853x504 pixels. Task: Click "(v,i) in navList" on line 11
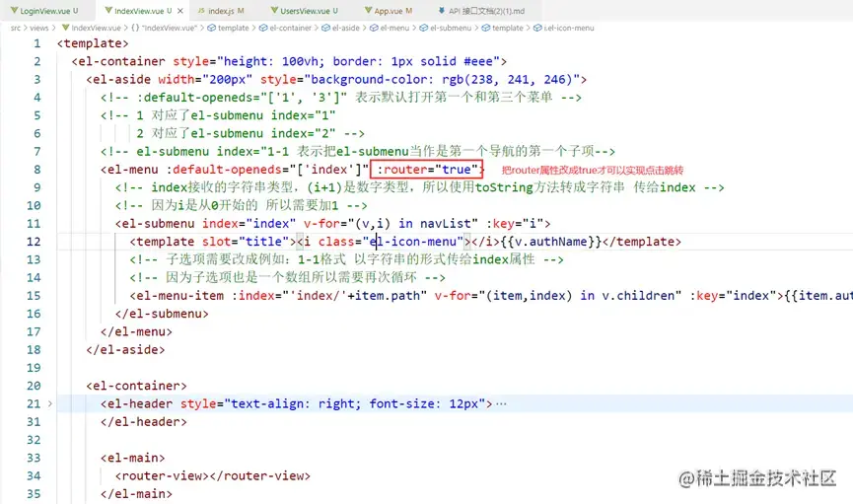tap(413, 224)
